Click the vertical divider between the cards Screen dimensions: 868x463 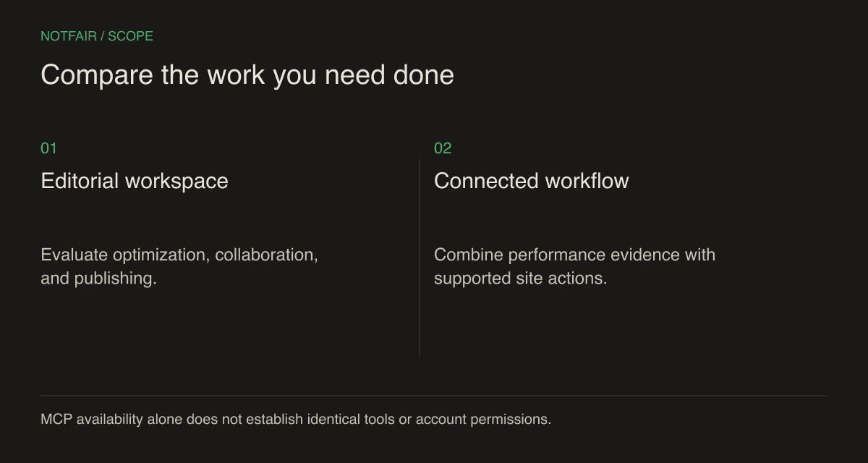click(420, 257)
